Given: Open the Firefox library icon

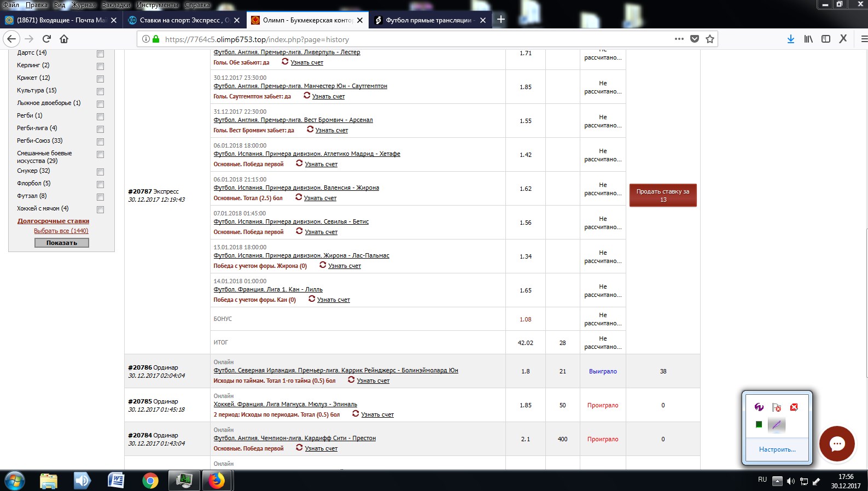Looking at the screenshot, I should pos(808,39).
